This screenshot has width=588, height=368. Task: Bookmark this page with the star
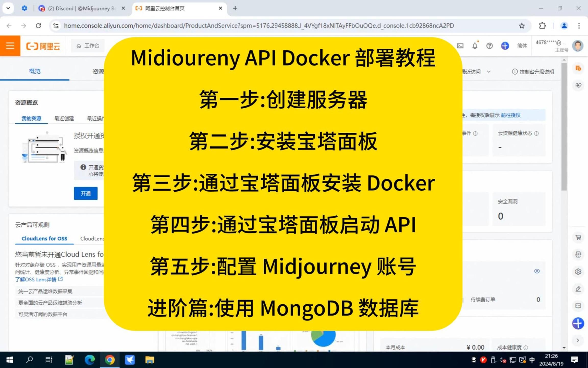coord(522,26)
